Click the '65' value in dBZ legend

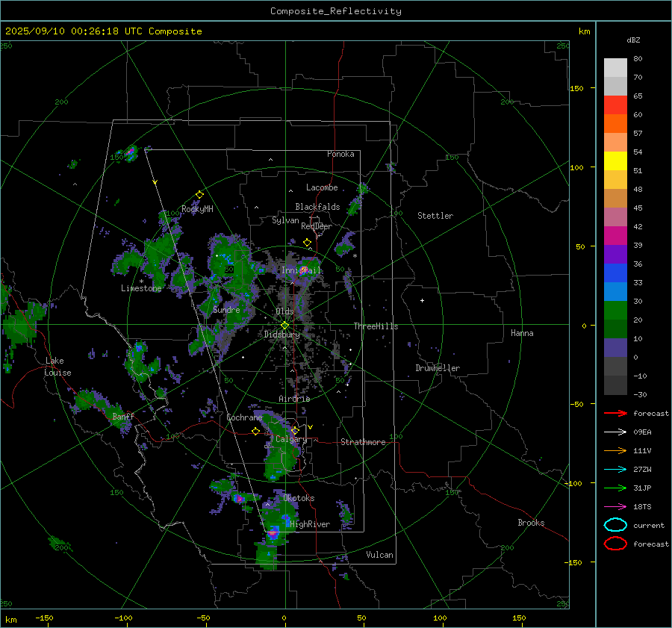[x=638, y=96]
